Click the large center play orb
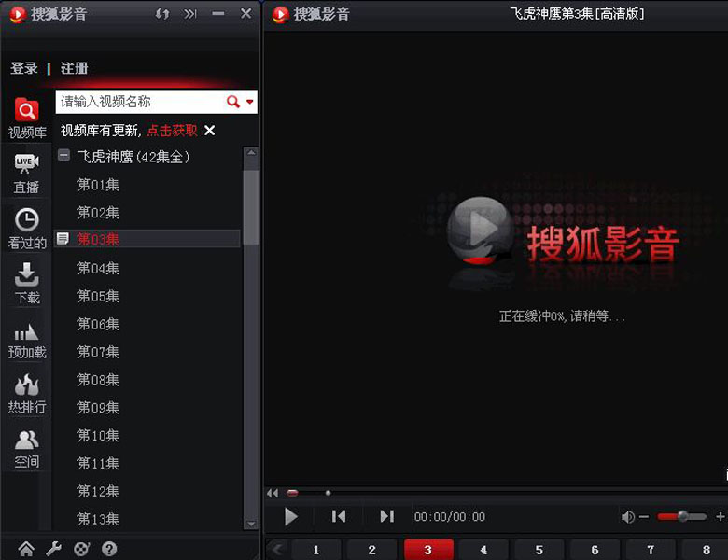The image size is (728, 560). tap(481, 231)
